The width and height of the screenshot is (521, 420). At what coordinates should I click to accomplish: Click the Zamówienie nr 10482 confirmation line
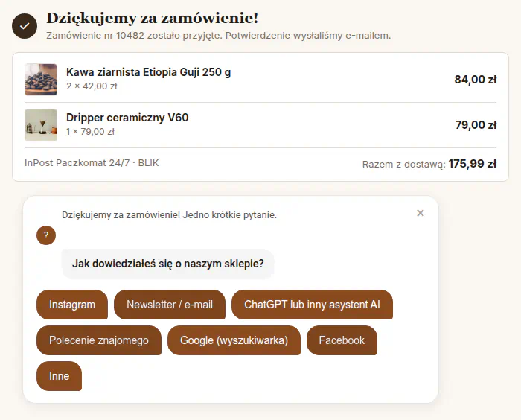(218, 36)
